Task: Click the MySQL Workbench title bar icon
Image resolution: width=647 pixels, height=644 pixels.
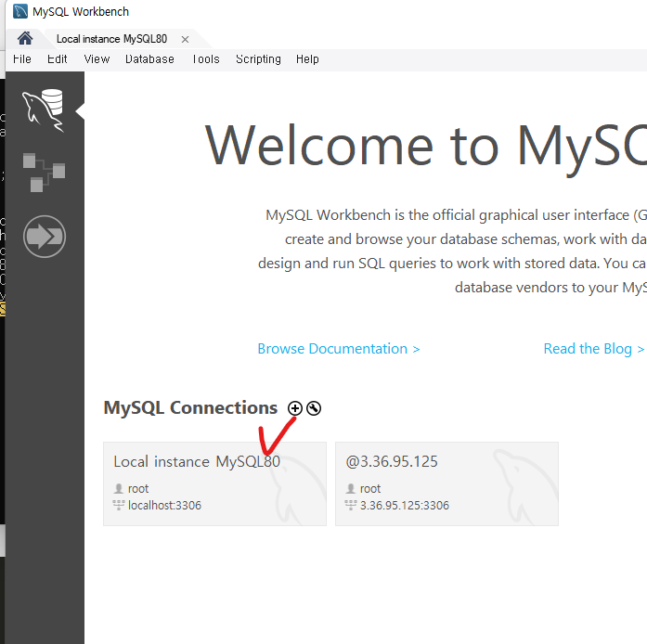Action: pyautogui.click(x=20, y=11)
